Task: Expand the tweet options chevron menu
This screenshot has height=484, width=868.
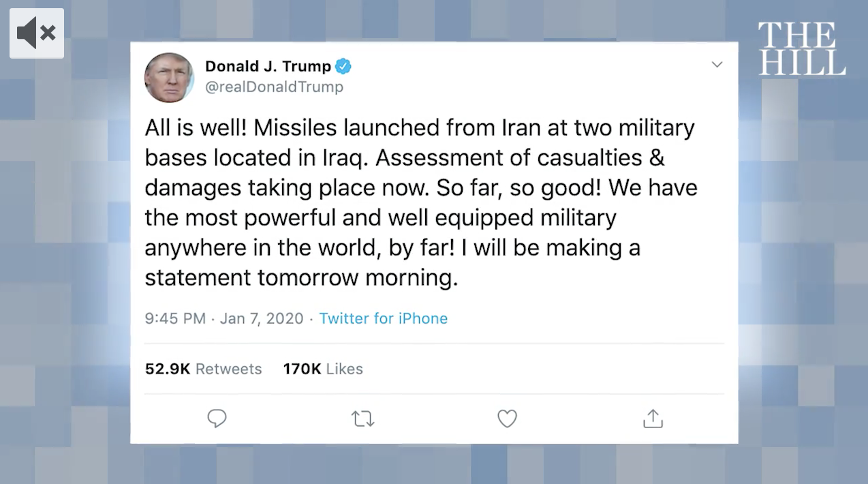Action: 717,65
